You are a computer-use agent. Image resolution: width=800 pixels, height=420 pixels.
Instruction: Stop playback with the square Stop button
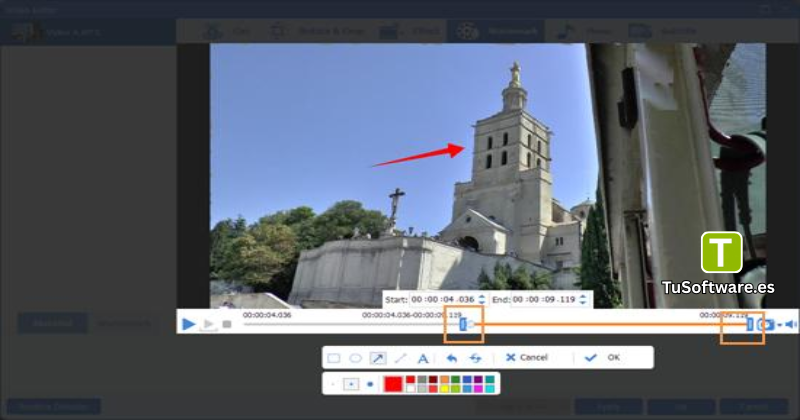(227, 324)
